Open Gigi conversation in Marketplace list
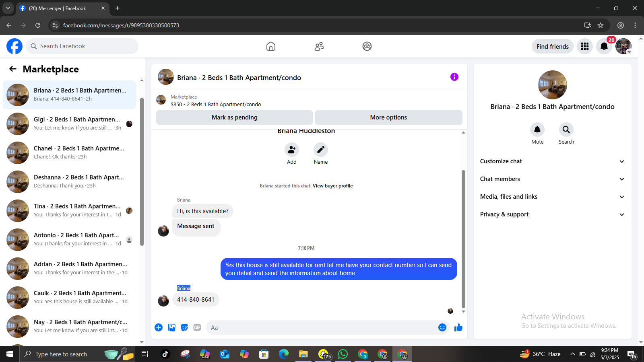This screenshot has height=362, width=644. [x=69, y=124]
